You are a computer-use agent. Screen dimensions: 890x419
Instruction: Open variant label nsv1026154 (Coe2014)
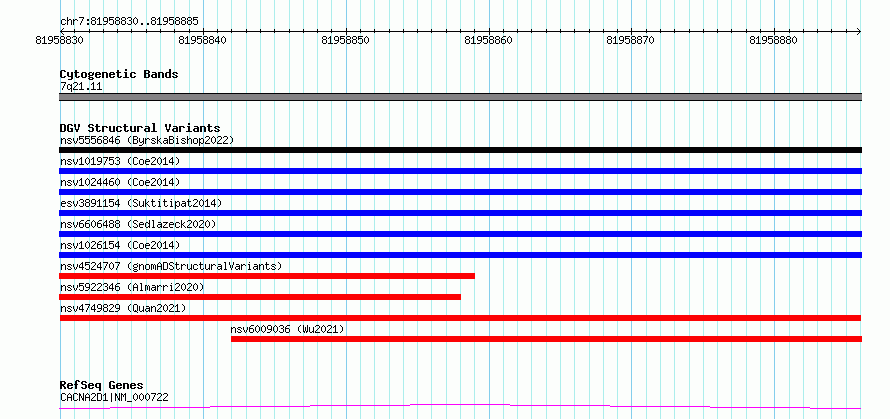click(120, 245)
